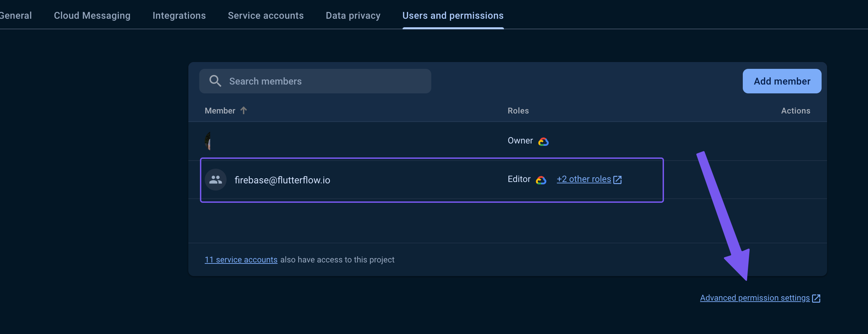Click the owner's profile avatar

pos(207,141)
